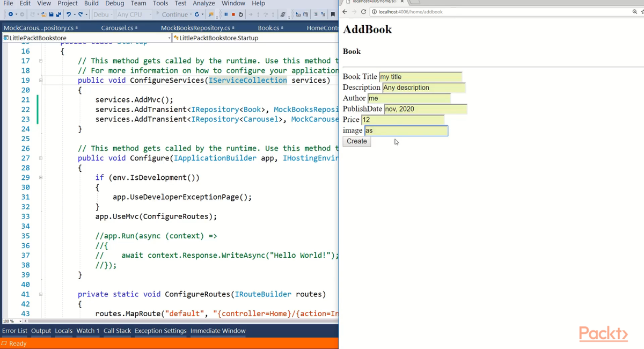Click the Book Title input field

click(x=421, y=77)
